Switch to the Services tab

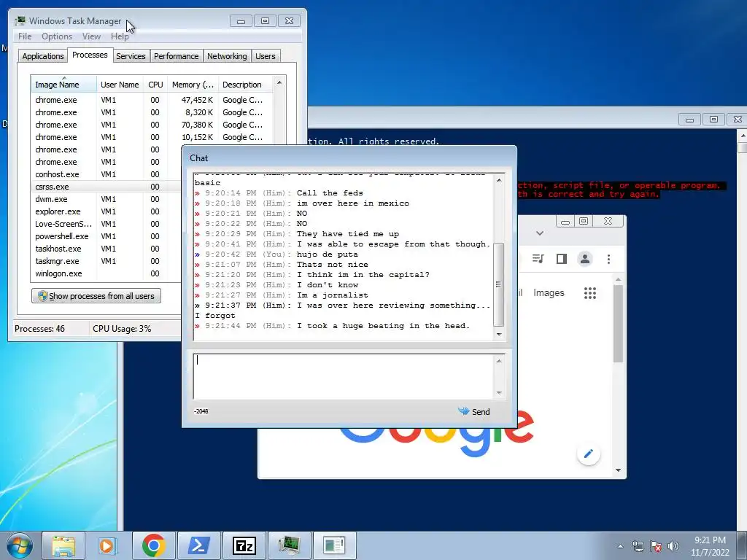(x=131, y=55)
